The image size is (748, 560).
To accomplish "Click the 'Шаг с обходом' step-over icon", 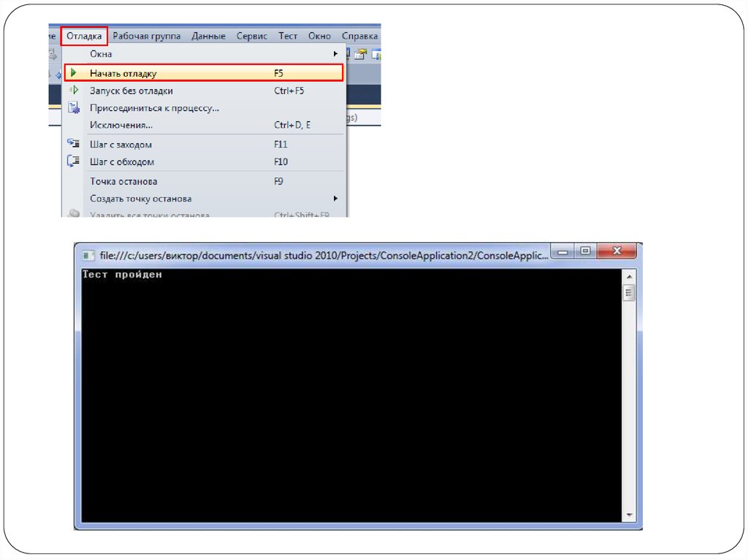I will click(x=74, y=161).
